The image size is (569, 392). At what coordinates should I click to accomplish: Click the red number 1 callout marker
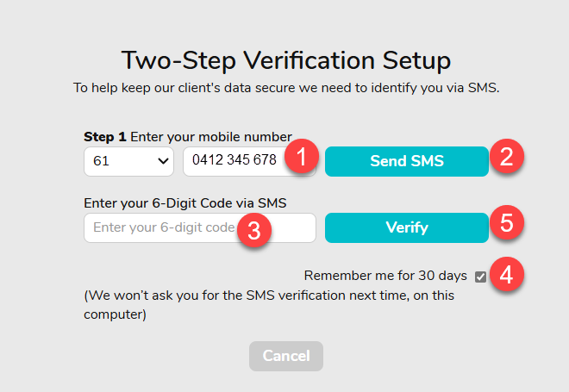(x=302, y=156)
